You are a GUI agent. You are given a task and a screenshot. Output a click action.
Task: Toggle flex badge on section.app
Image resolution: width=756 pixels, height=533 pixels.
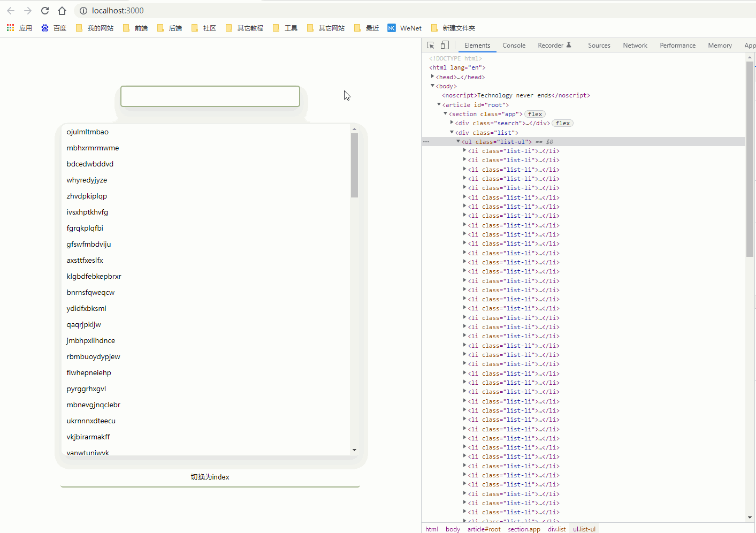click(535, 114)
